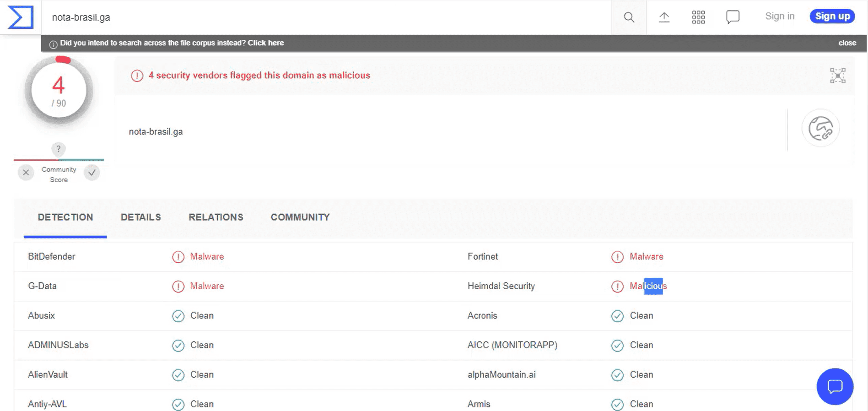Click the community score question mark
Viewport: 868px width, 411px height.
[59, 149]
